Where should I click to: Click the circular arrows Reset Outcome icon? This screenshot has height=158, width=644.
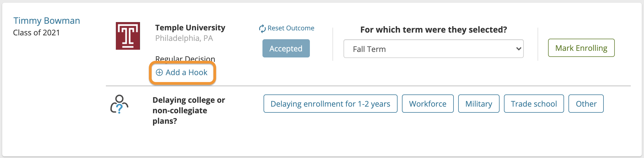pos(262,28)
